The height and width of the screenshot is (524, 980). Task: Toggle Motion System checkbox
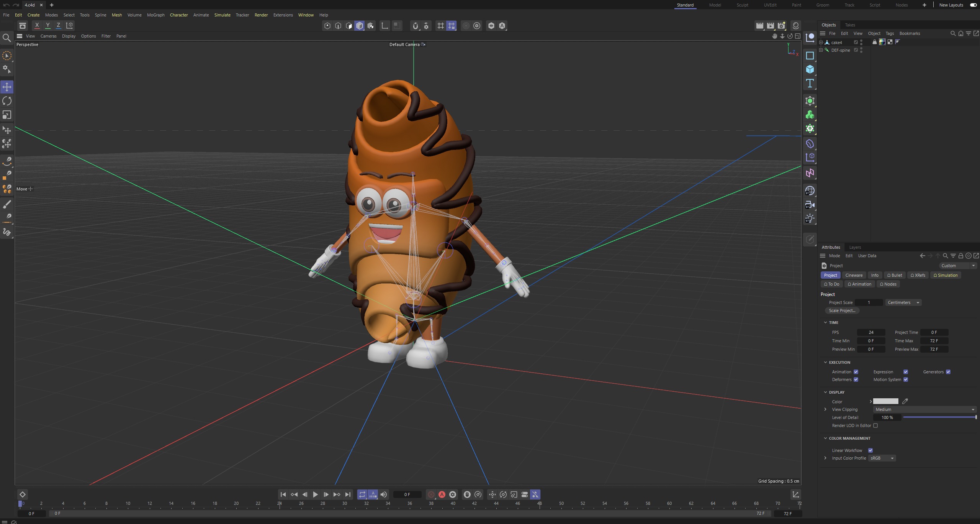(906, 379)
